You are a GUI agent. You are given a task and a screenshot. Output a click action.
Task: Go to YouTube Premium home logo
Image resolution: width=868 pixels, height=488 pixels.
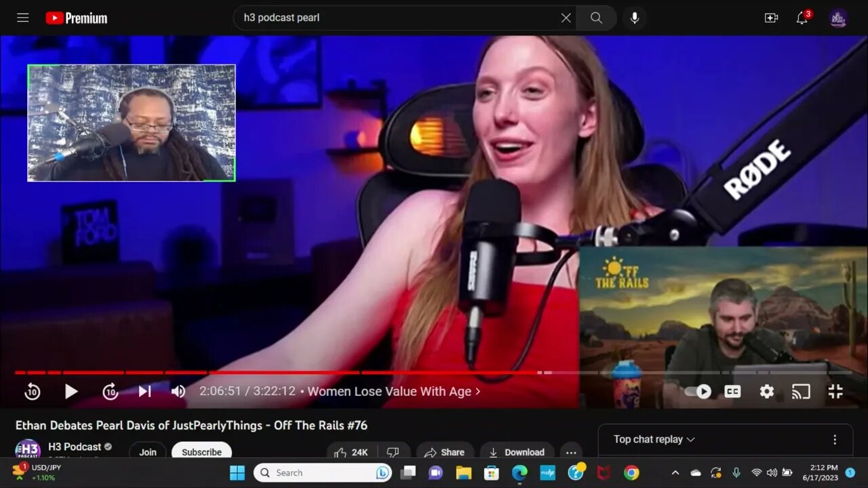click(x=76, y=18)
